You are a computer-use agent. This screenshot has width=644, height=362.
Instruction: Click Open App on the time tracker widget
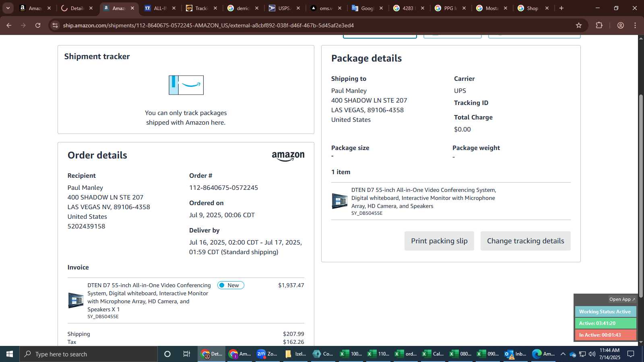(622, 299)
